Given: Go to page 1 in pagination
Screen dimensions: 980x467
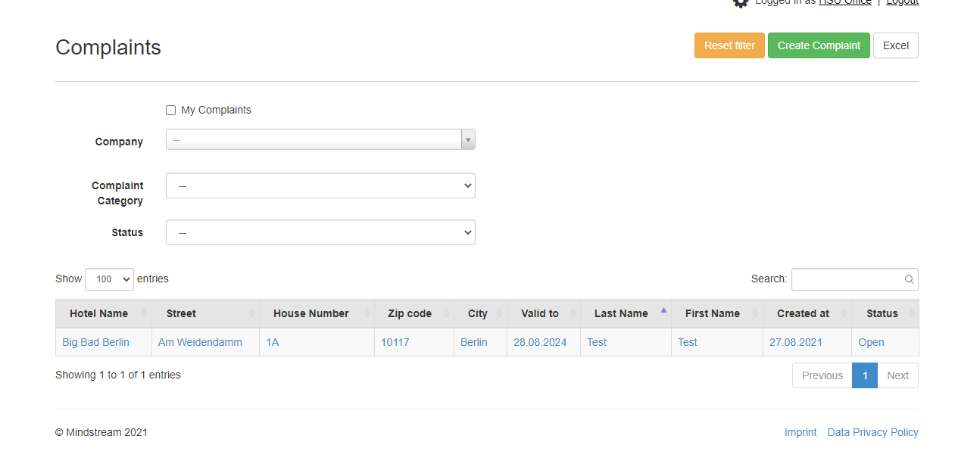Looking at the screenshot, I should click(x=864, y=375).
